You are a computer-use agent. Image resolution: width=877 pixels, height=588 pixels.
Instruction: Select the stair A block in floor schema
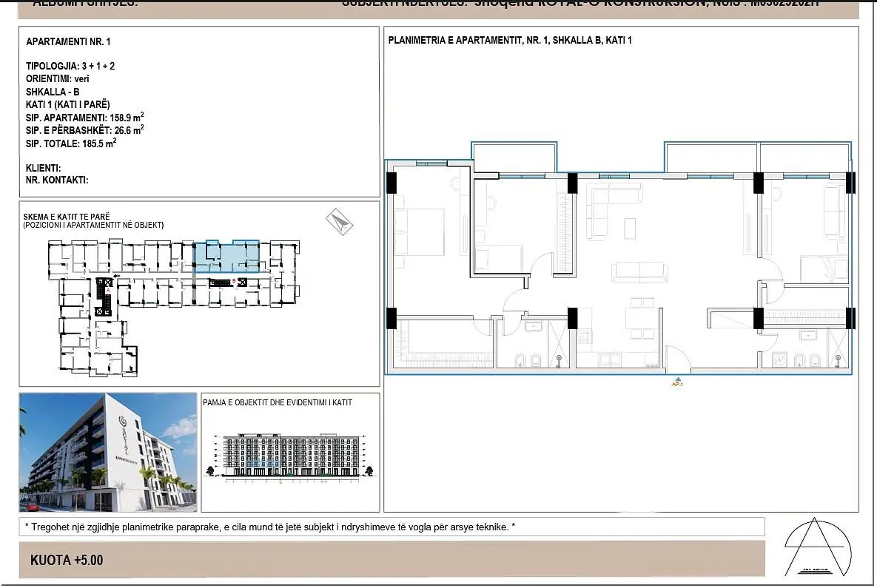coord(104,297)
